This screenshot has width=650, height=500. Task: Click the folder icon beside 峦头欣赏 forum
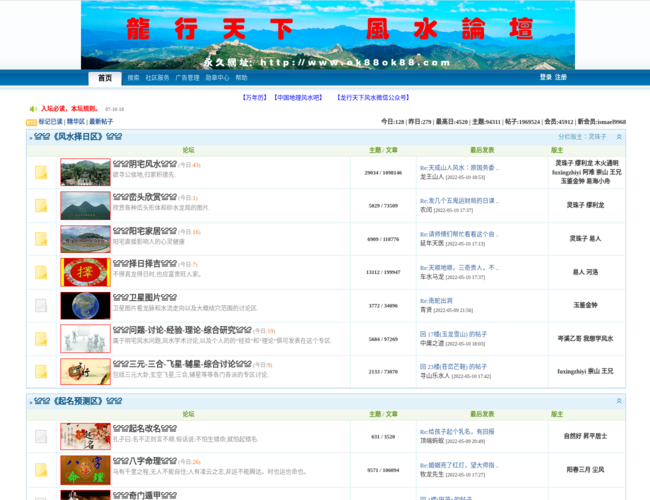tap(41, 206)
